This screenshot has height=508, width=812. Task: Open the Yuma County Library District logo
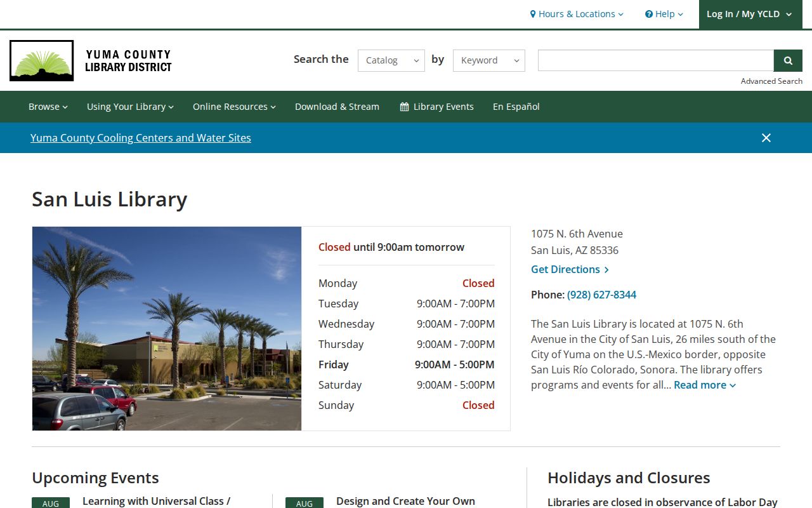click(91, 61)
